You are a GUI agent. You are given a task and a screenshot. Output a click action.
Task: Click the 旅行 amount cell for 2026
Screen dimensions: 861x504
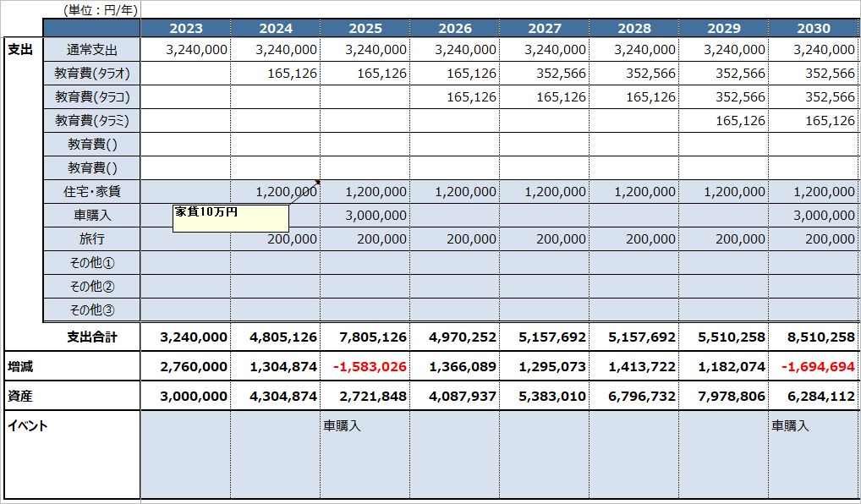point(455,239)
